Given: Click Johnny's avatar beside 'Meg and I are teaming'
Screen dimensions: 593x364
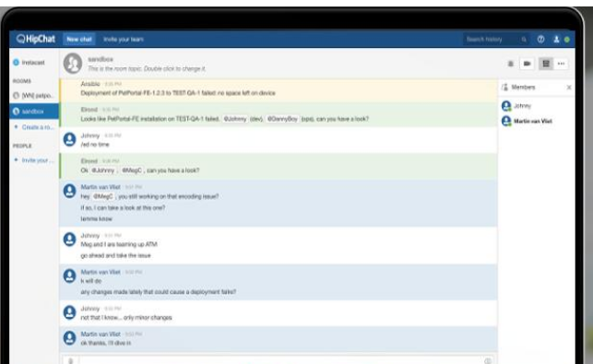Looking at the screenshot, I should tap(69, 240).
